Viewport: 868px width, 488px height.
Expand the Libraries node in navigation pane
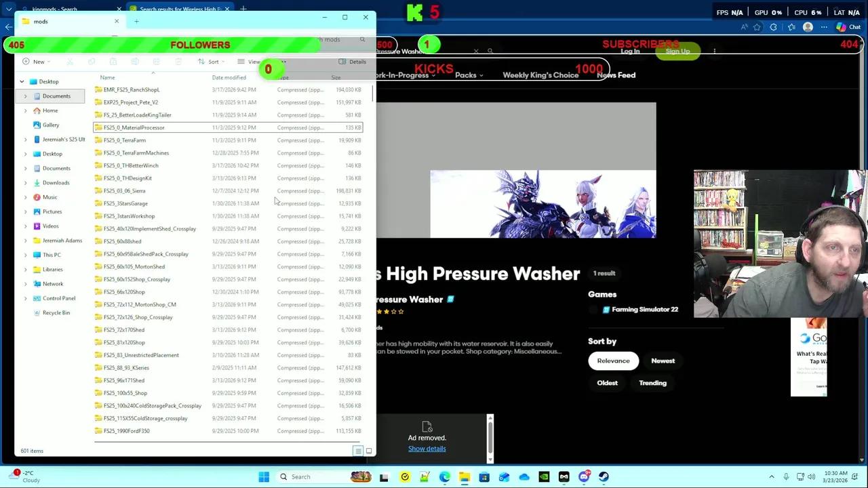[26, 269]
